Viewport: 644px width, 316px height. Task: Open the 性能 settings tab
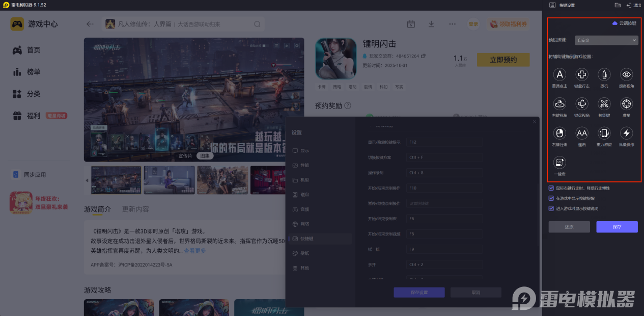[321, 166]
